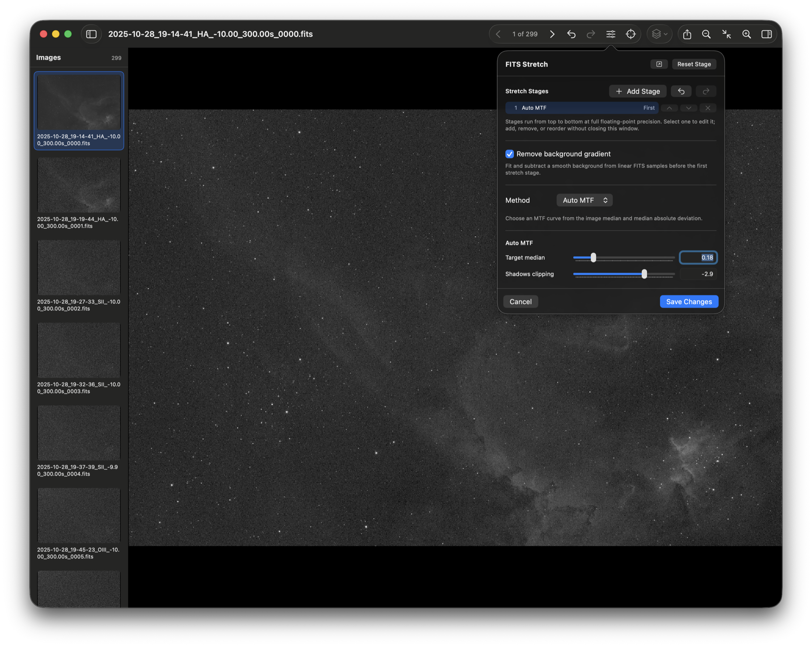The width and height of the screenshot is (812, 647).
Task: Redo stretch stage change
Action: pyautogui.click(x=706, y=91)
